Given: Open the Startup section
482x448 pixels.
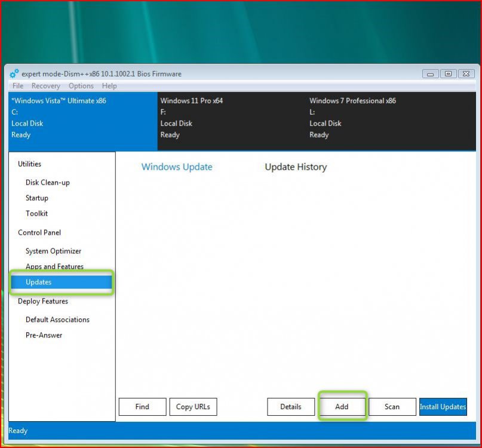Looking at the screenshot, I should tap(37, 198).
